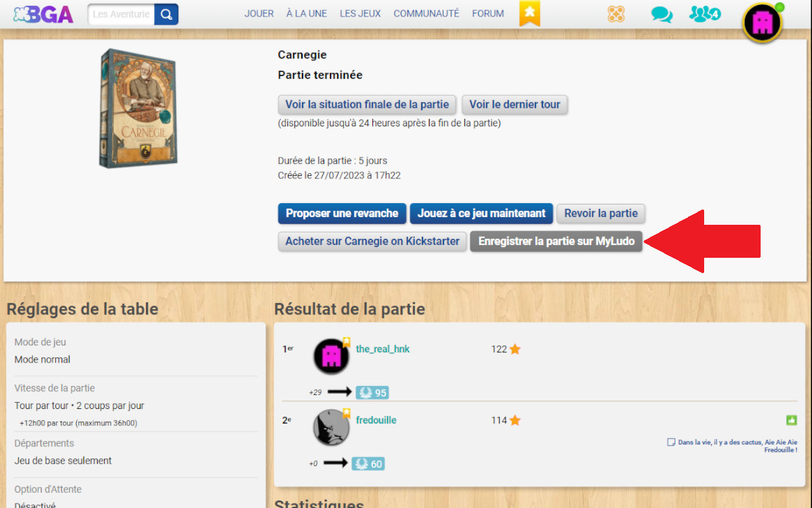Viewport: 812px width, 508px height.
Task: Click Enregistrer la partie sur MyLudo button
Action: (x=556, y=241)
